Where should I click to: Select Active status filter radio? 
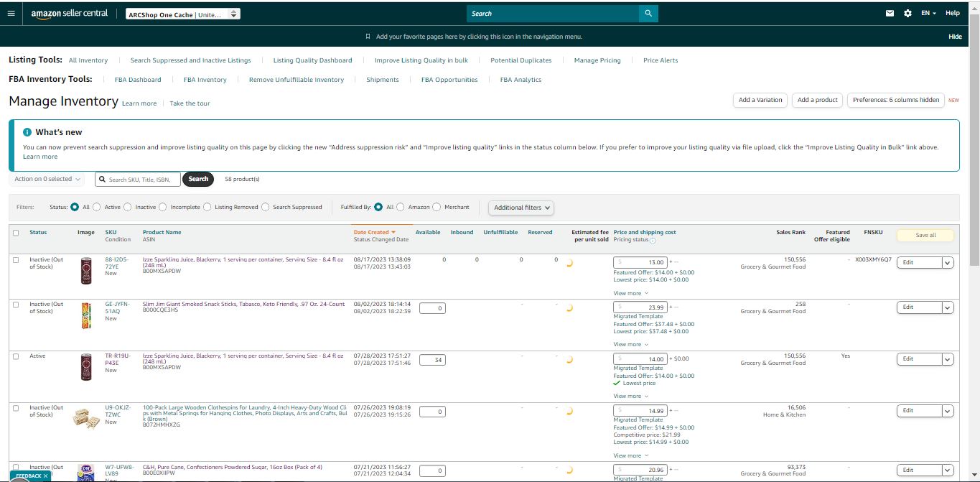[x=97, y=207]
